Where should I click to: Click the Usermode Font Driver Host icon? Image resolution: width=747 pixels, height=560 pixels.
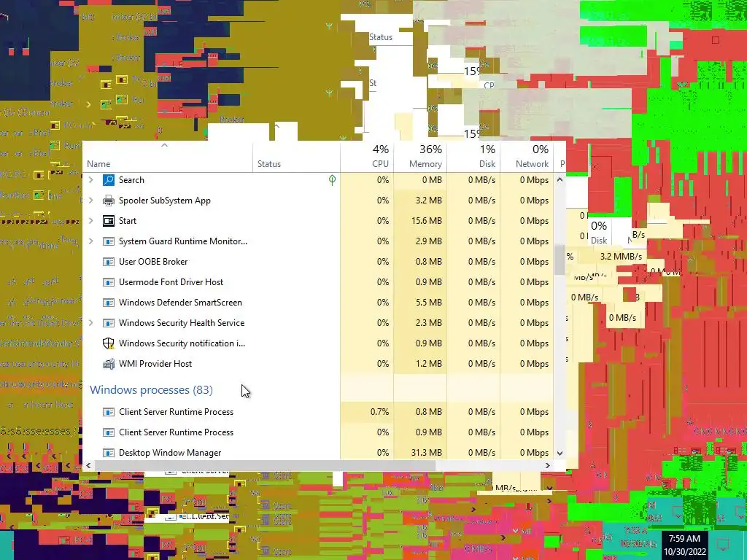(x=109, y=282)
